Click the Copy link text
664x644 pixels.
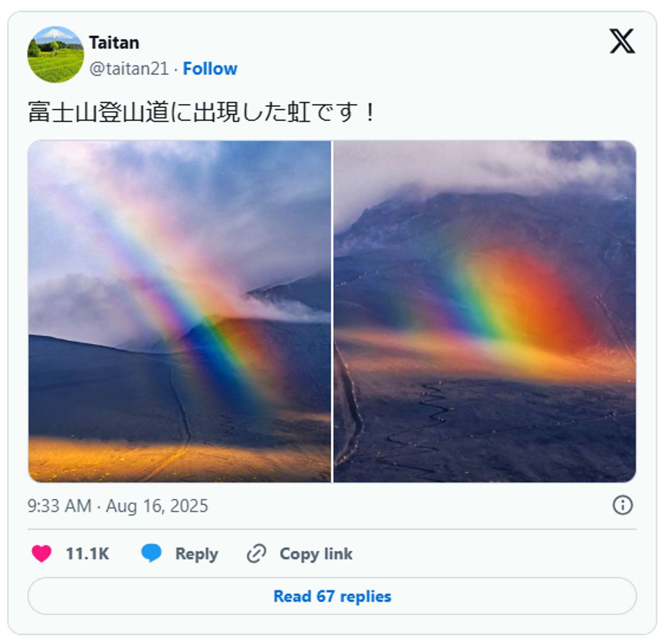(x=316, y=554)
